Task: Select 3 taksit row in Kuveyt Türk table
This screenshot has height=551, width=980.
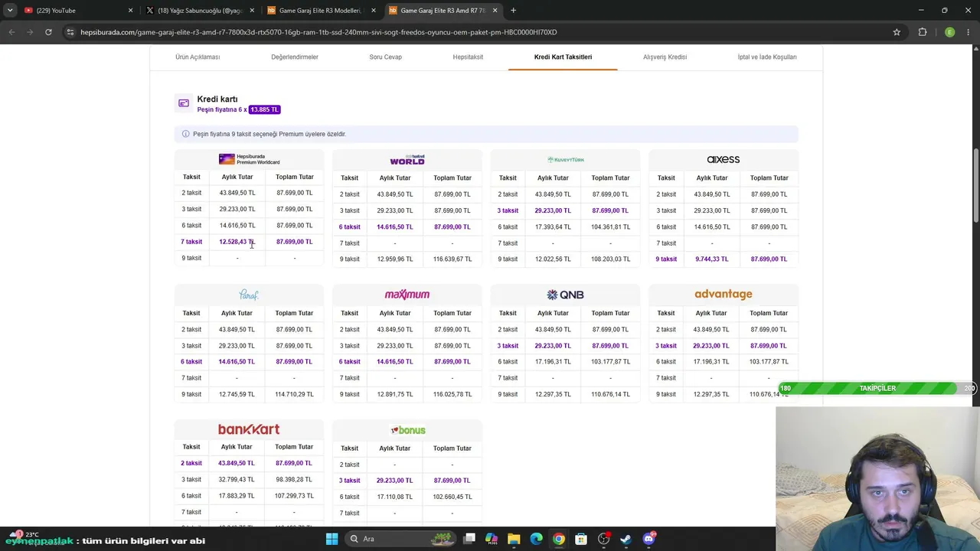Action: tap(565, 210)
